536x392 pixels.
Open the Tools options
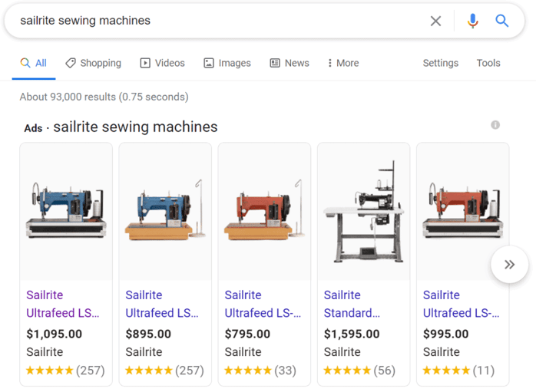[488, 63]
